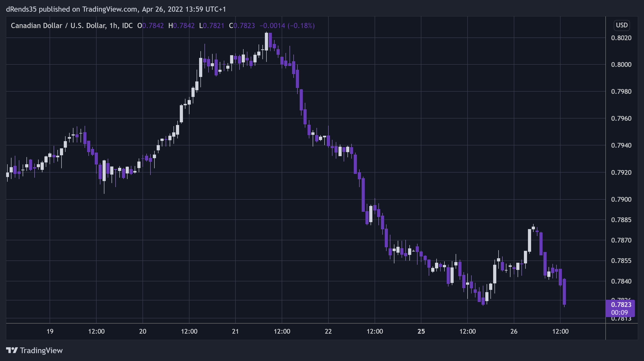
Task: Click the date label 21 on time axis
Action: coord(235,331)
